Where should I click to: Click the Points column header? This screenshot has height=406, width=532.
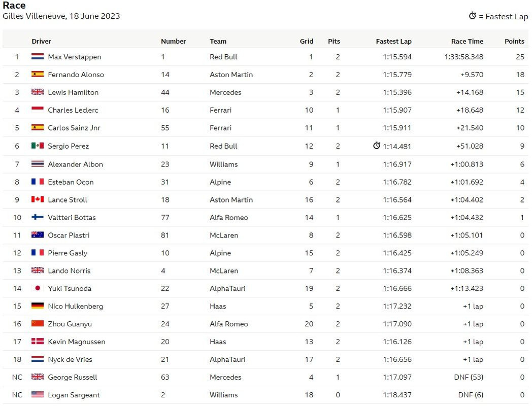[514, 42]
